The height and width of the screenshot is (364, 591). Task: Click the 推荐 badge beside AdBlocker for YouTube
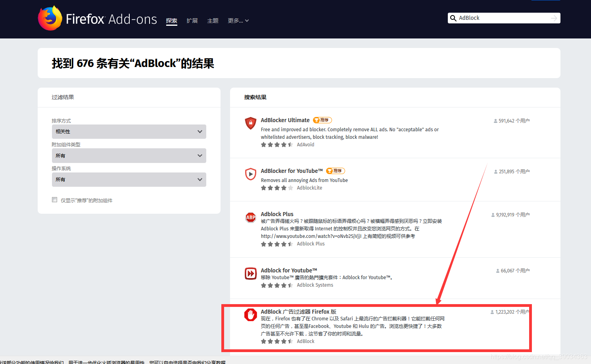click(335, 171)
